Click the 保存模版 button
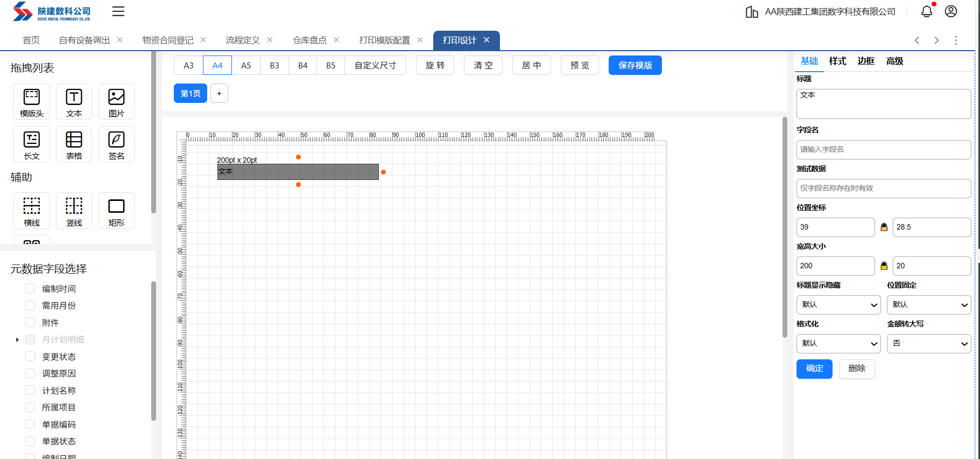Screen dimensions: 980x459 tap(635, 65)
